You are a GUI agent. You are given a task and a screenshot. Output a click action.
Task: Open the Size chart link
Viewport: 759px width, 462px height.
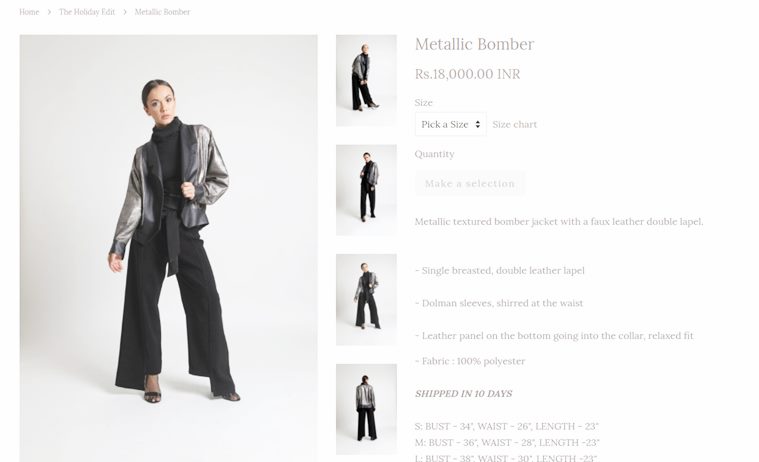coord(515,124)
